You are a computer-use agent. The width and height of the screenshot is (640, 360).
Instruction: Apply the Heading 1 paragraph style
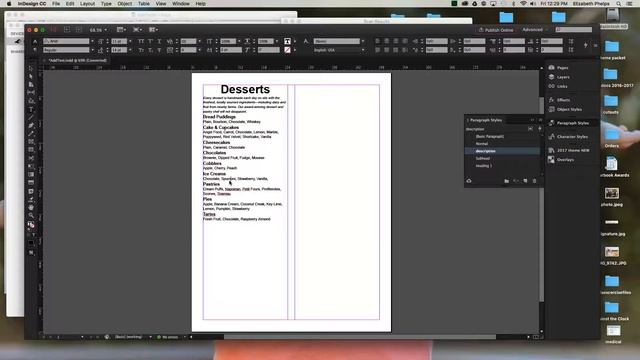click(x=502, y=166)
